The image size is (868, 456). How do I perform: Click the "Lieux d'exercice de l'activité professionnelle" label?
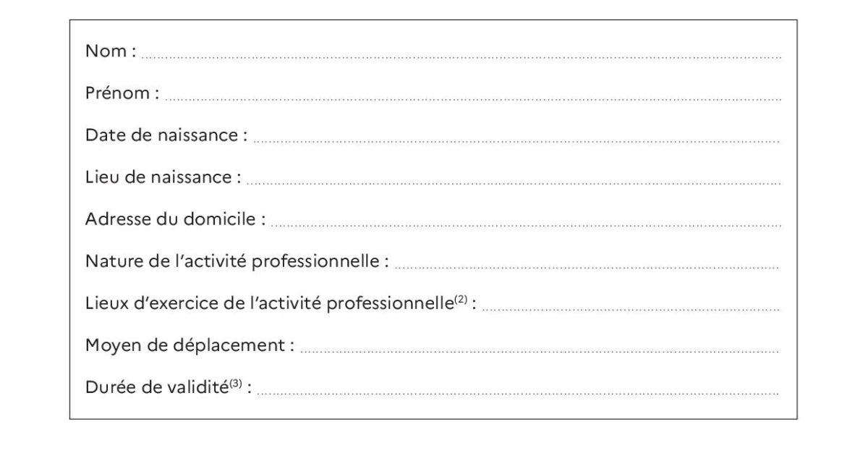coord(269,303)
